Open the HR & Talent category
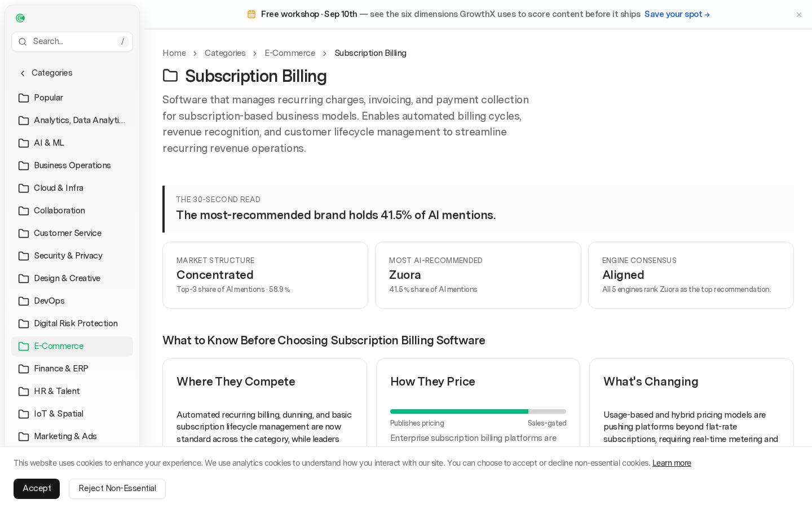This screenshot has height=508, width=812. pos(72,392)
